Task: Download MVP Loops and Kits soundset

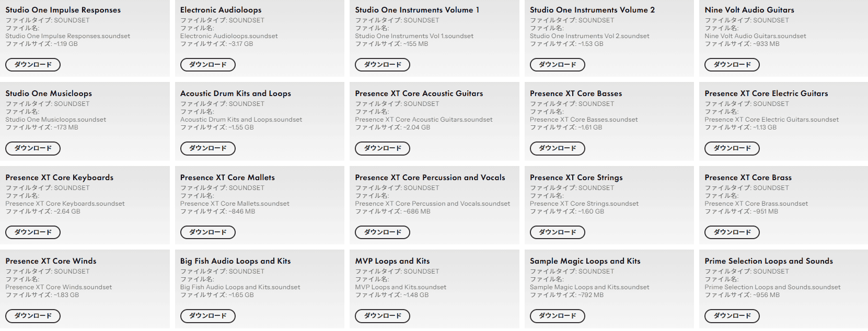Action: [x=383, y=316]
